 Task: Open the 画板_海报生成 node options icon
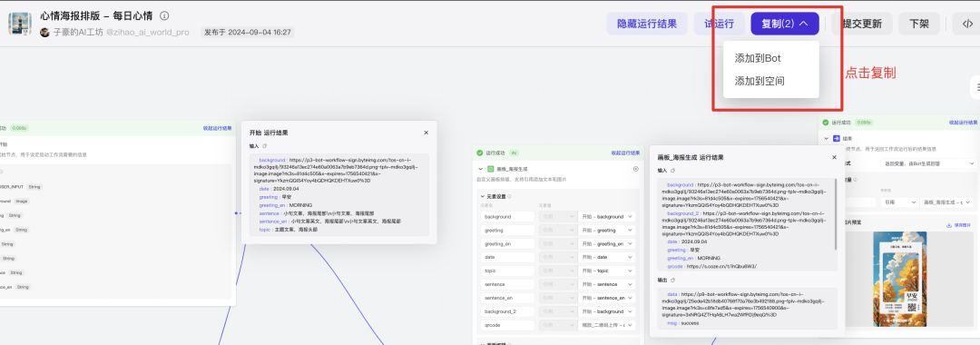636,169
